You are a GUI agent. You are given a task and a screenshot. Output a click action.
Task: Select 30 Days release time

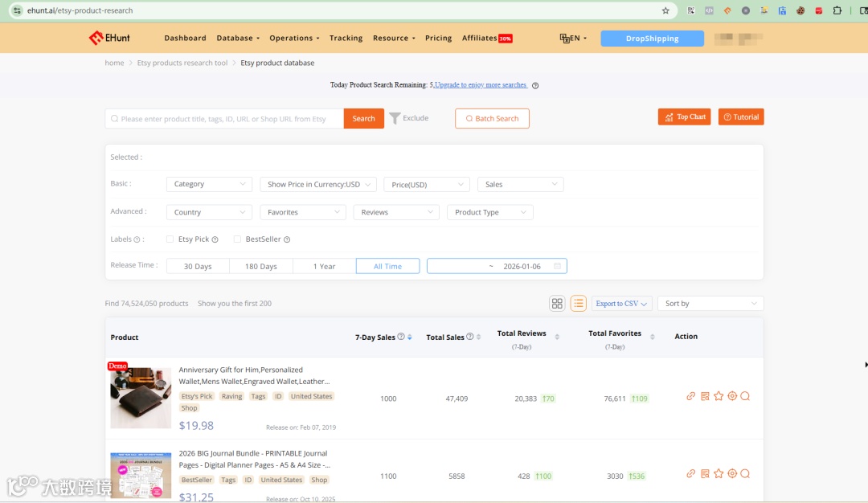coord(198,266)
